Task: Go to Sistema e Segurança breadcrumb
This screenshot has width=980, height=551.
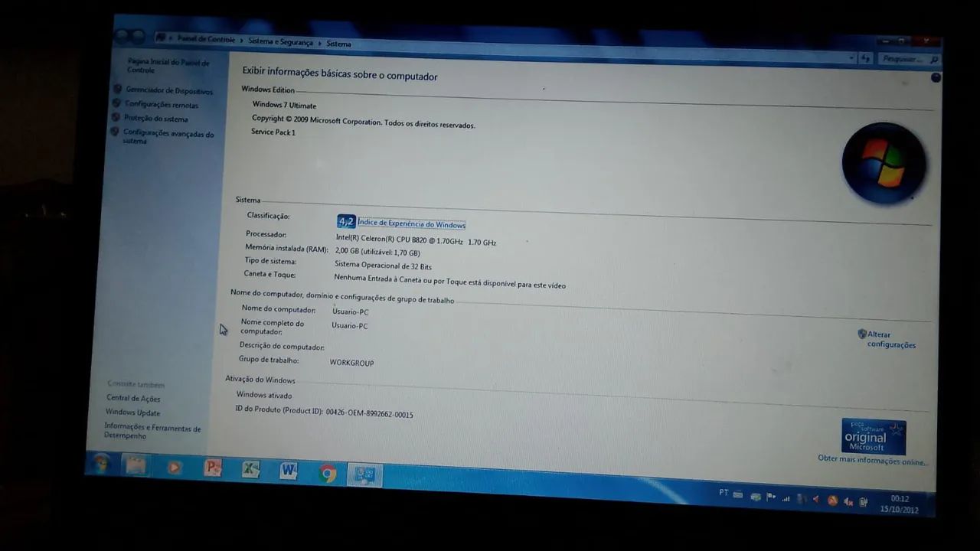Action: coord(280,41)
